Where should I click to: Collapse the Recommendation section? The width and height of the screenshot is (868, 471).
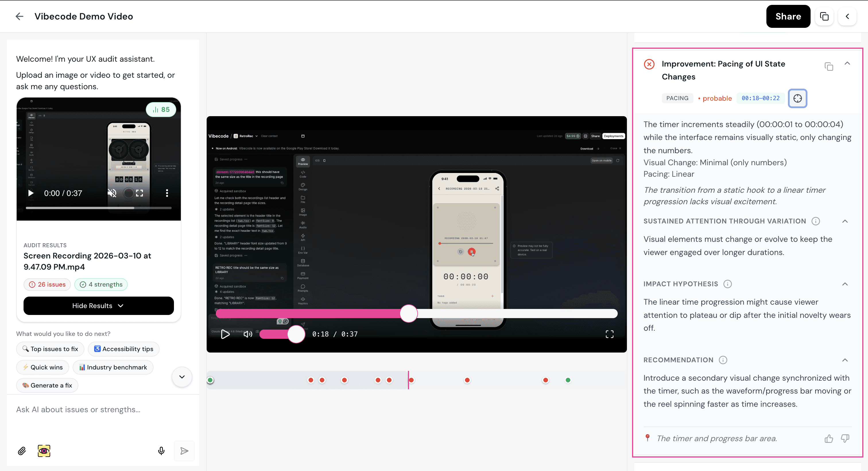845,360
